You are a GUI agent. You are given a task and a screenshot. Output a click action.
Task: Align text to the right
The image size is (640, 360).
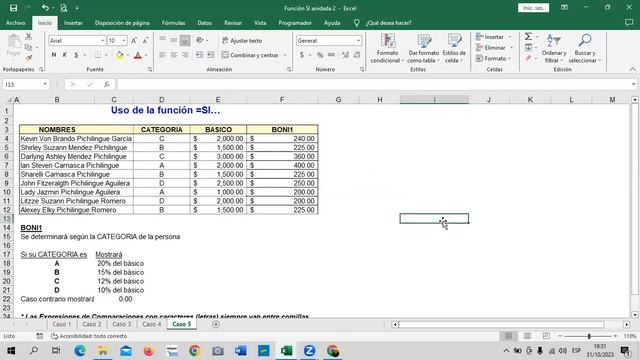tap(185, 55)
